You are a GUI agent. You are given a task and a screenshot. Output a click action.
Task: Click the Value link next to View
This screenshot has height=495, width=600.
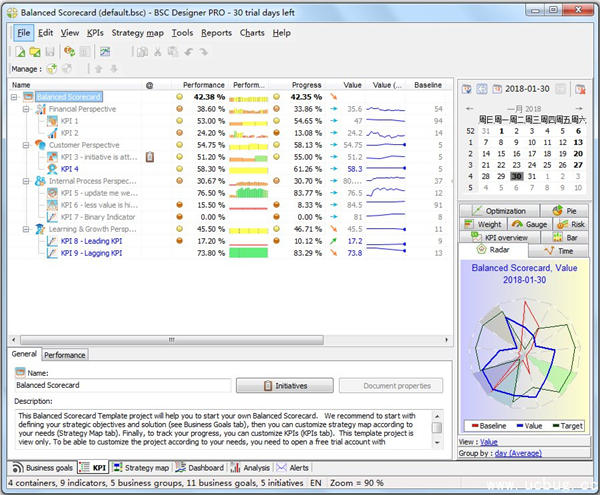click(x=488, y=441)
